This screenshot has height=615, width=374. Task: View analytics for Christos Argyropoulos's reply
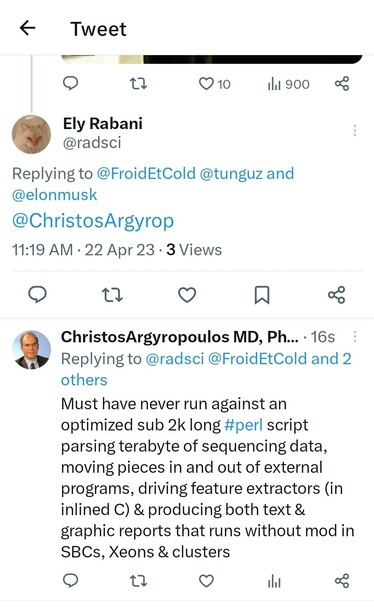pyautogui.click(x=274, y=581)
